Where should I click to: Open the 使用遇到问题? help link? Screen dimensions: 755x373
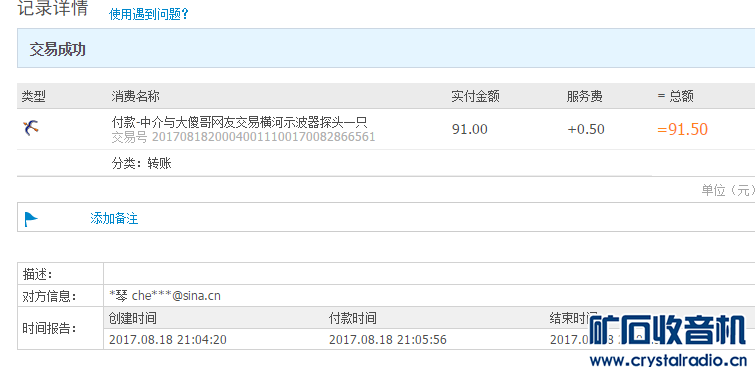(x=149, y=14)
